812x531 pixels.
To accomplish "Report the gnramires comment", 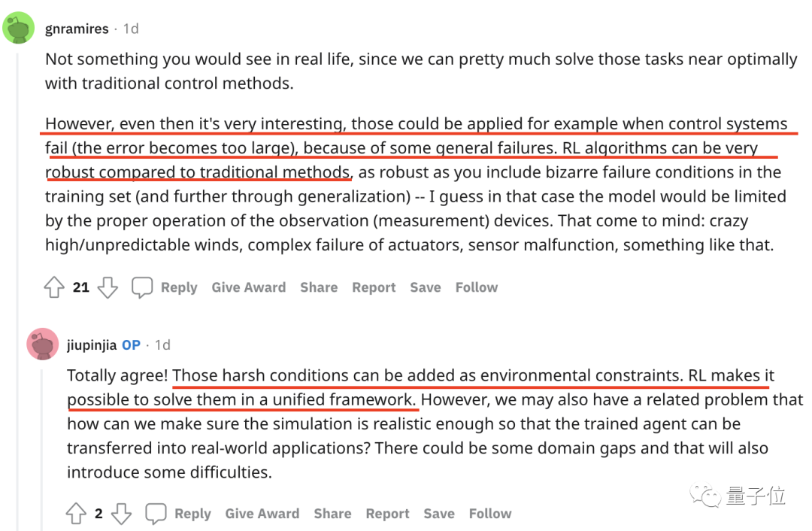I will point(374,287).
